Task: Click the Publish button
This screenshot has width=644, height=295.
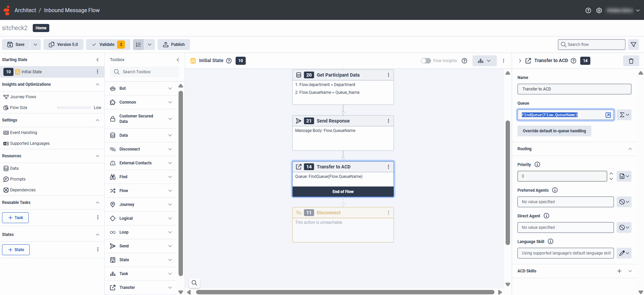Action: (x=174, y=45)
